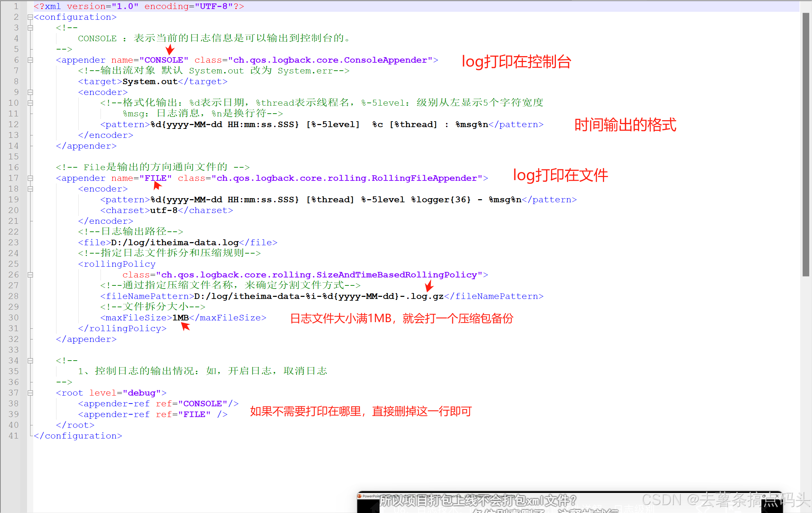
Task: Collapse the root element fold on line 37
Action: 30,393
